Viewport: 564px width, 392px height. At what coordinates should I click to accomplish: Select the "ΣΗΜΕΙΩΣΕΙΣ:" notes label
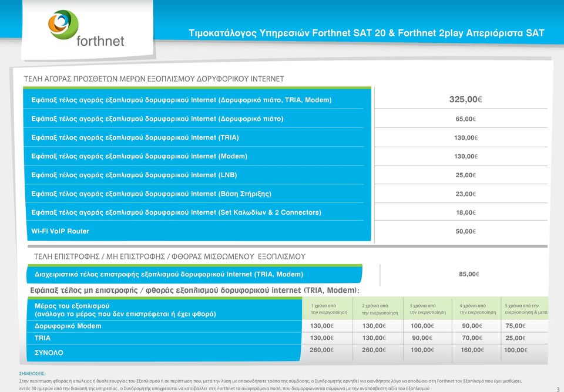click(32, 374)
